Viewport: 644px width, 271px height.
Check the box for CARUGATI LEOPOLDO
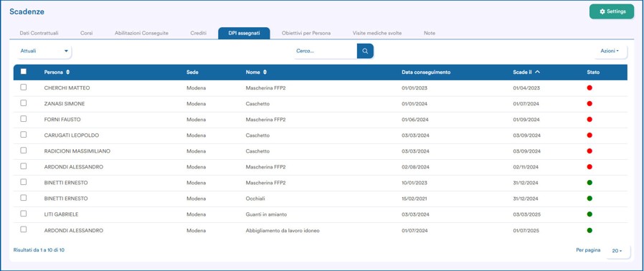pyautogui.click(x=24, y=135)
